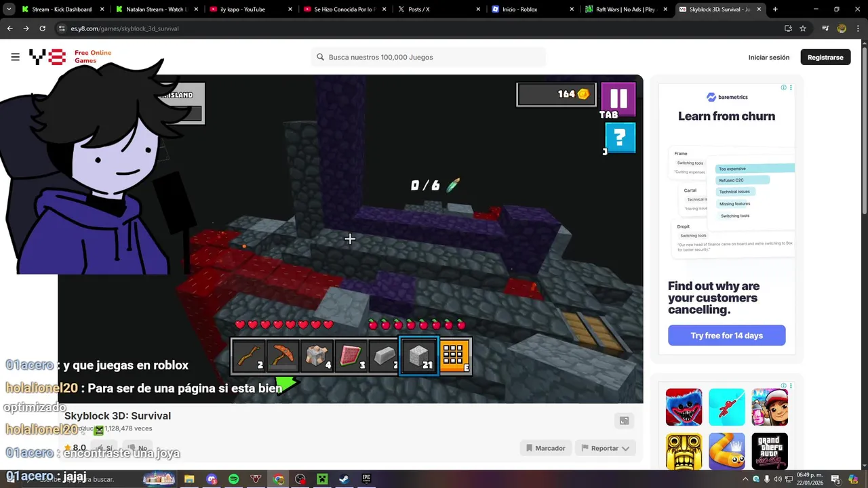Viewport: 868px width, 488px height.
Task: Click the address bar URL
Action: (125, 28)
